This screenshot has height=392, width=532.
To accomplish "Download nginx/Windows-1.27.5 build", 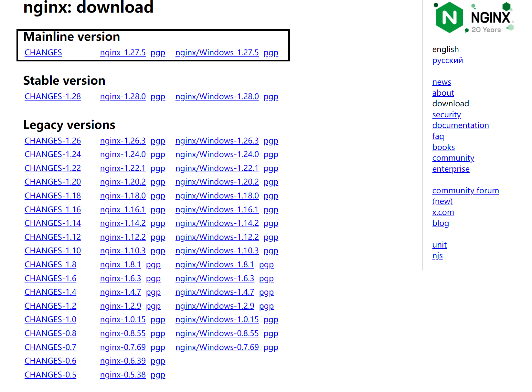I will (x=217, y=53).
